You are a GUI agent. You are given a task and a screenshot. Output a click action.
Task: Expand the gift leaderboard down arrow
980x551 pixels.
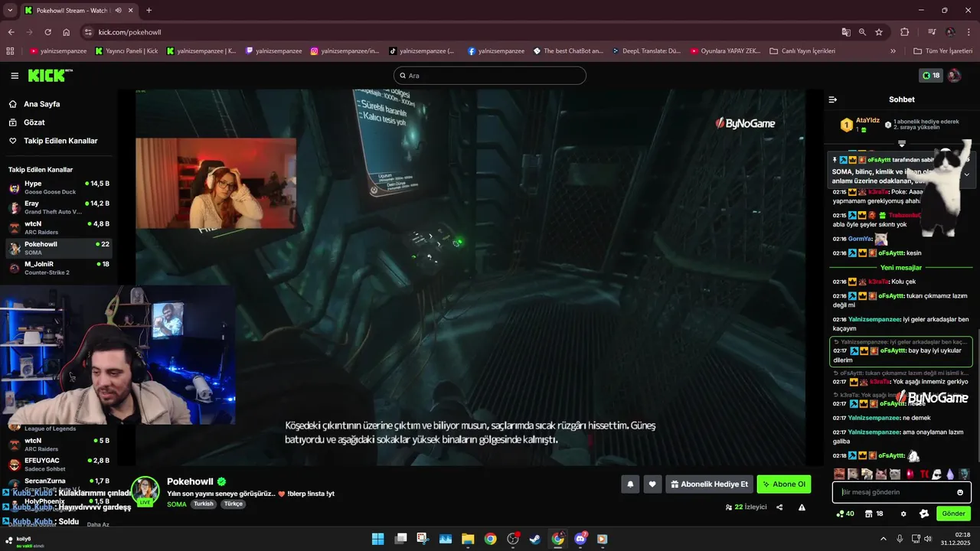point(902,143)
